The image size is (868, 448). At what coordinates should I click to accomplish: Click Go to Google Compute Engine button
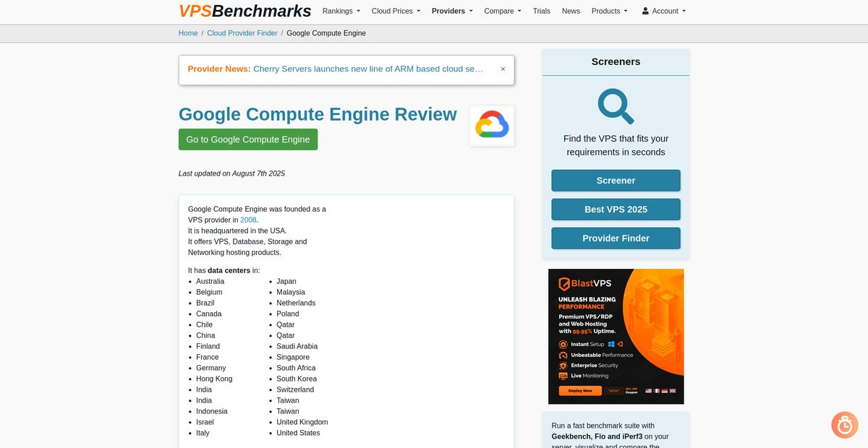pyautogui.click(x=248, y=139)
